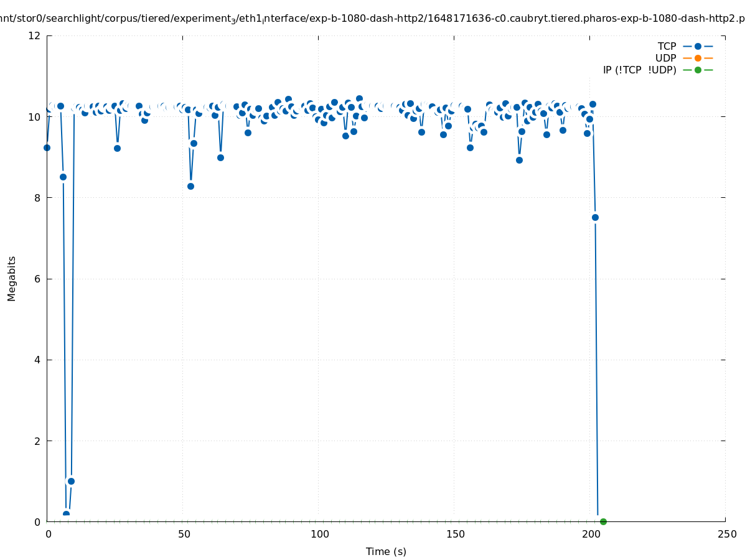Click the TCP point at 1 megabit
745x560 pixels.
tap(71, 481)
